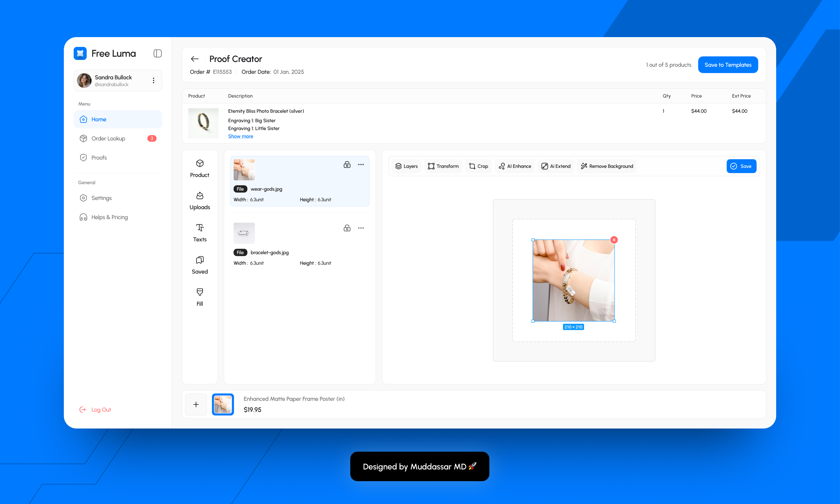Toggle the lock on wear-gods.jpg
Viewport: 840px width, 504px height.
(347, 164)
